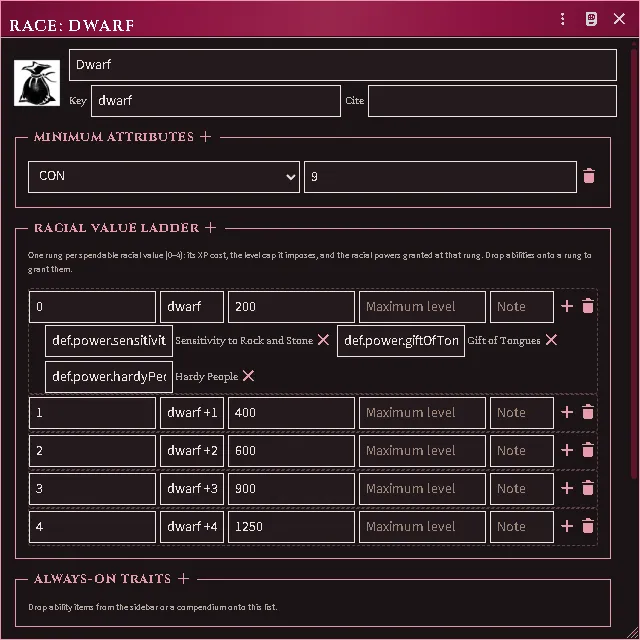Image resolution: width=640 pixels, height=640 pixels.
Task: Remove Gift of Tongues power
Action: click(551, 340)
